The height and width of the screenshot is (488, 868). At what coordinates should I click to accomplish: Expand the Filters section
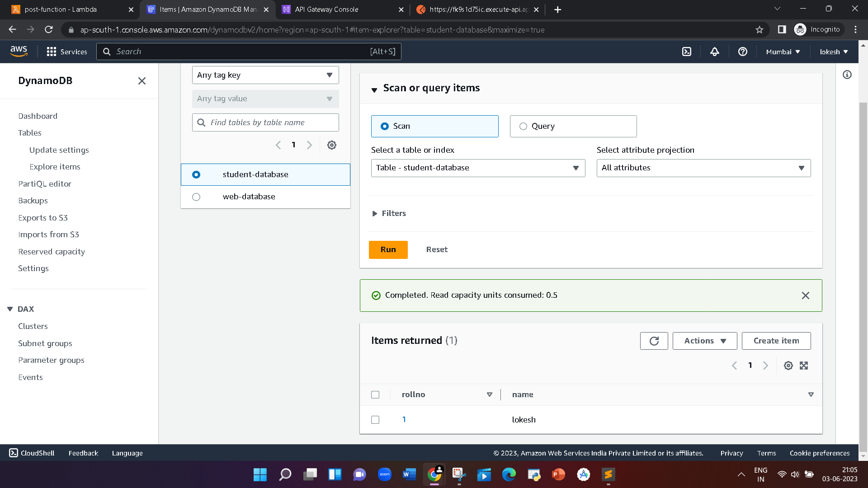coord(388,213)
